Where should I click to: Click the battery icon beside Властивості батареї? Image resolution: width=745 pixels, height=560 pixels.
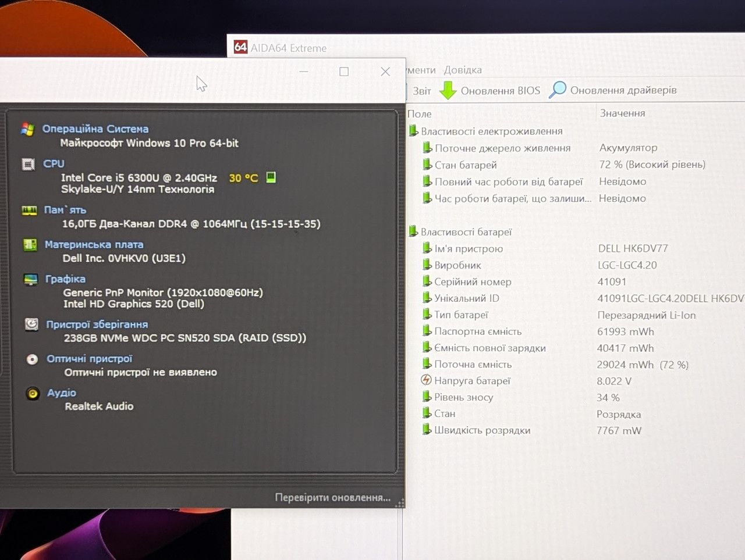tap(413, 231)
